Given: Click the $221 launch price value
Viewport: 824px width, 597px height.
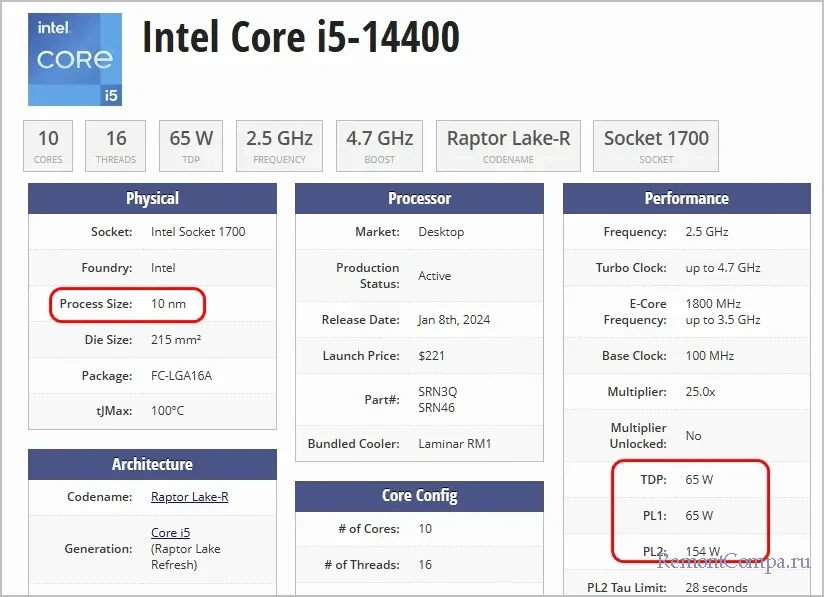Looking at the screenshot, I should point(431,356).
